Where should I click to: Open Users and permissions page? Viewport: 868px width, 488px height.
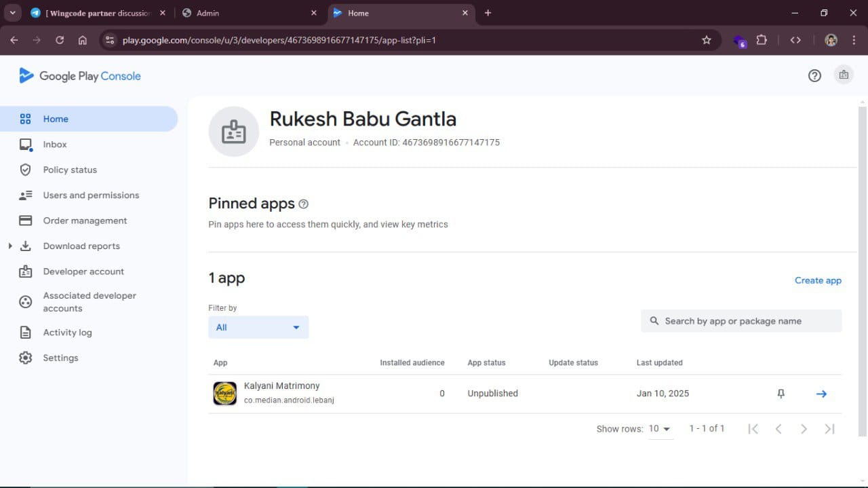click(x=89, y=195)
